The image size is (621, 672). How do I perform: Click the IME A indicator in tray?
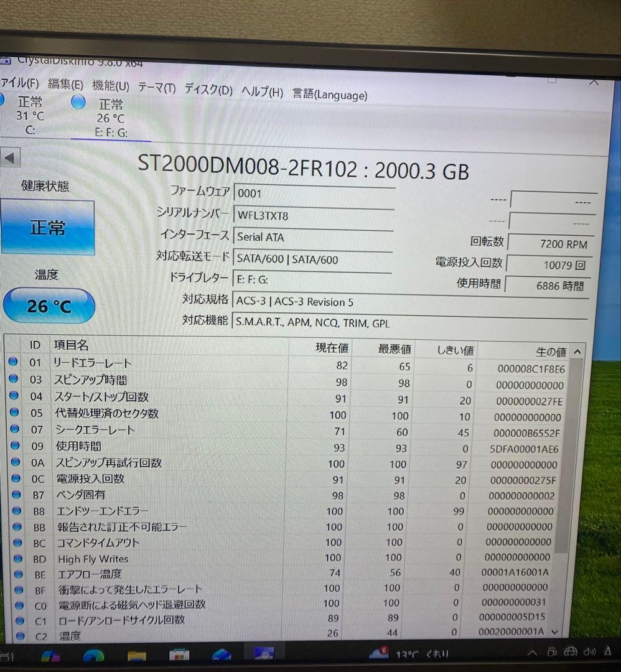coord(607,651)
